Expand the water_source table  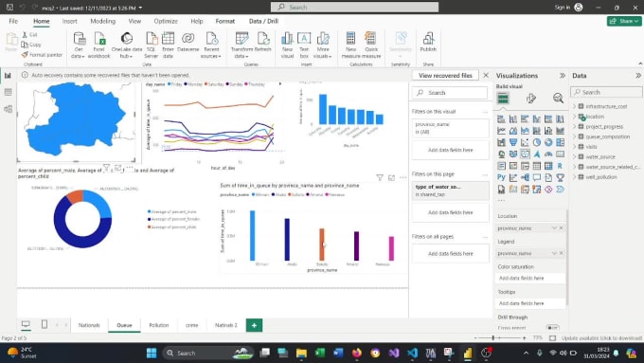(574, 156)
